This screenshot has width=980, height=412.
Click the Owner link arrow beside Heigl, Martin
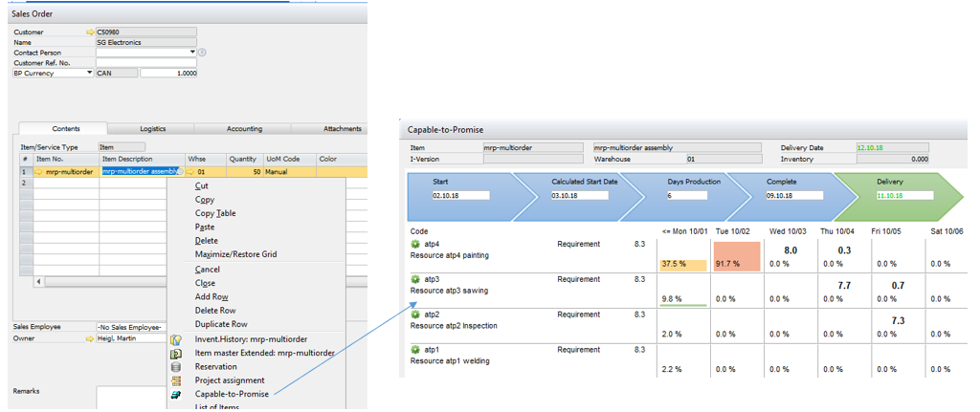90,338
